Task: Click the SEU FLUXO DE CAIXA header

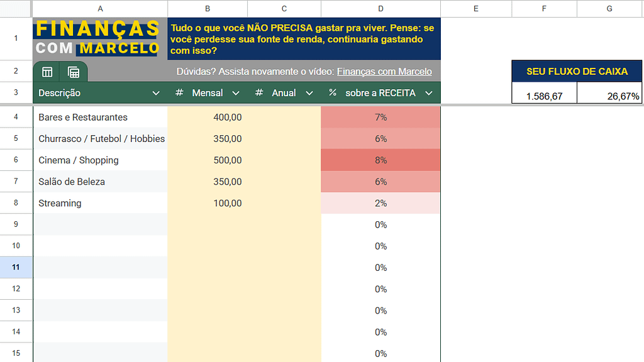Action: coord(577,72)
